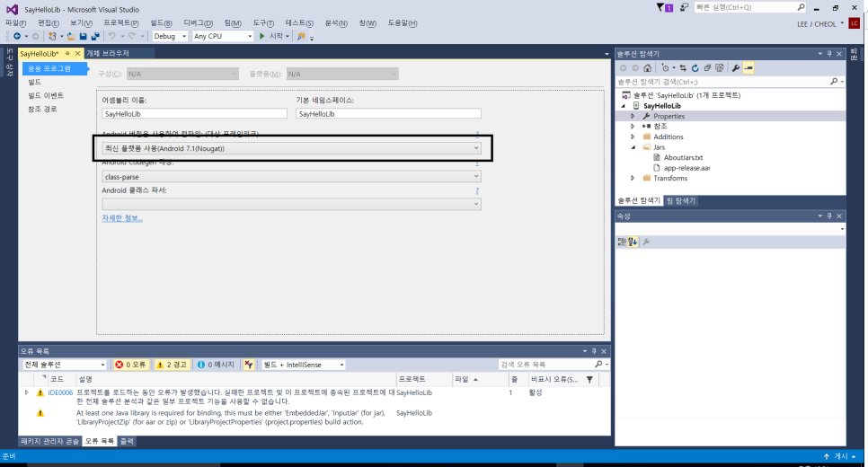Open the Android target framework dropdown
Screen dimensions: 868x467
pyautogui.click(x=291, y=148)
